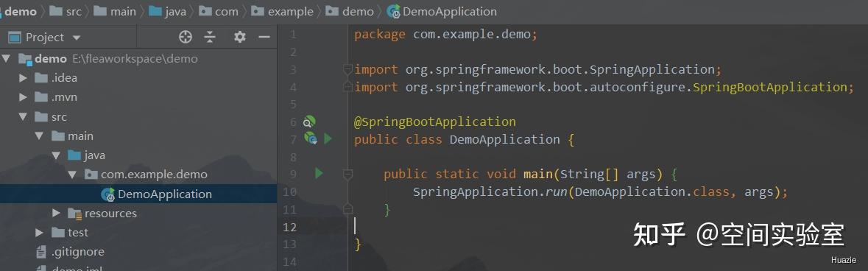Screen dimensions: 868x271
Task: Click the @SpringBootApplication annotation in the code
Action: [435, 122]
